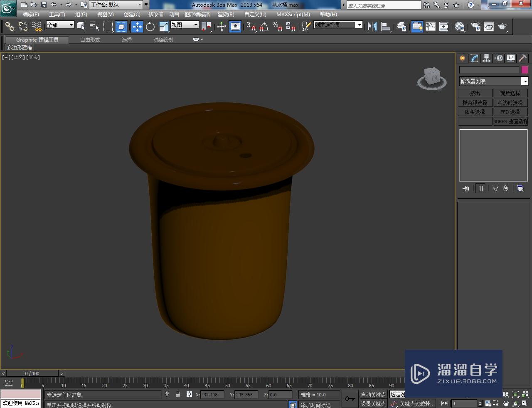532x408 pixels.
Task: Toggle the 3D Snaps button
Action: click(x=251, y=27)
